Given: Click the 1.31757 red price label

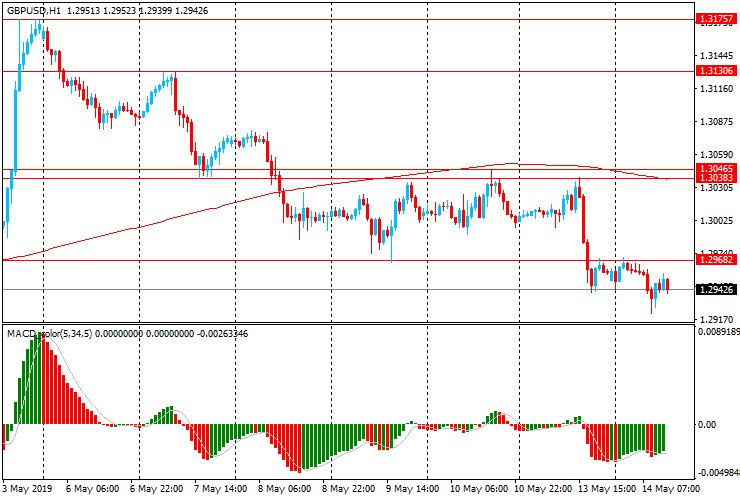Looking at the screenshot, I should coord(715,19).
